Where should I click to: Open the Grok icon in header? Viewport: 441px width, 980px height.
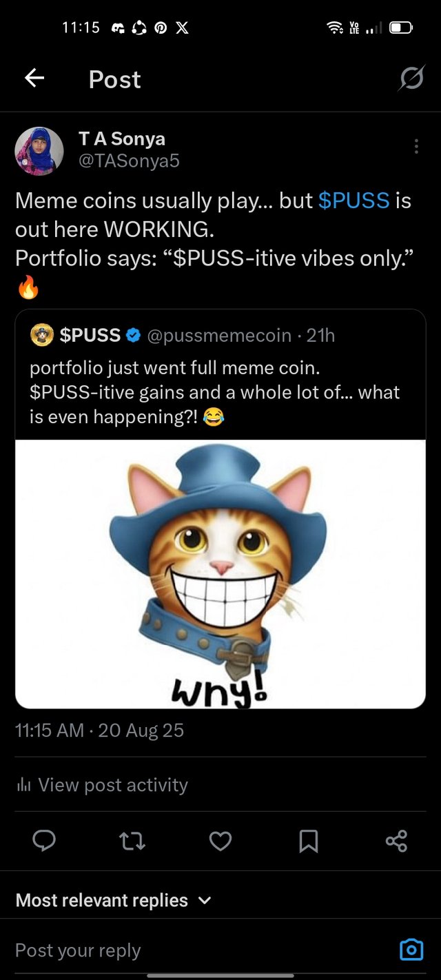click(x=411, y=80)
